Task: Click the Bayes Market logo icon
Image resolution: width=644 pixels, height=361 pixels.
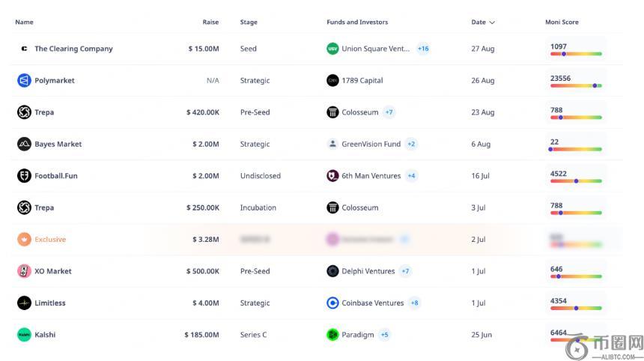Action: (x=24, y=144)
